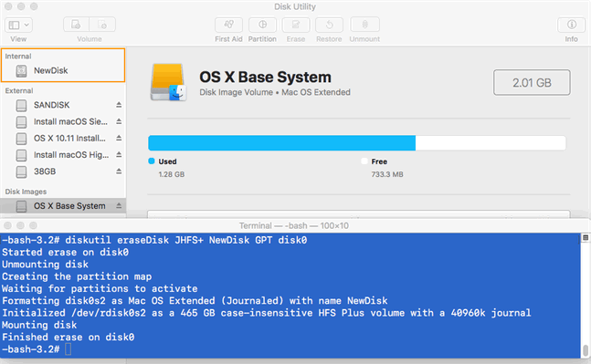Screen dimensions: 591x364
Task: Select the SANDISK external drive
Action: click(63, 105)
